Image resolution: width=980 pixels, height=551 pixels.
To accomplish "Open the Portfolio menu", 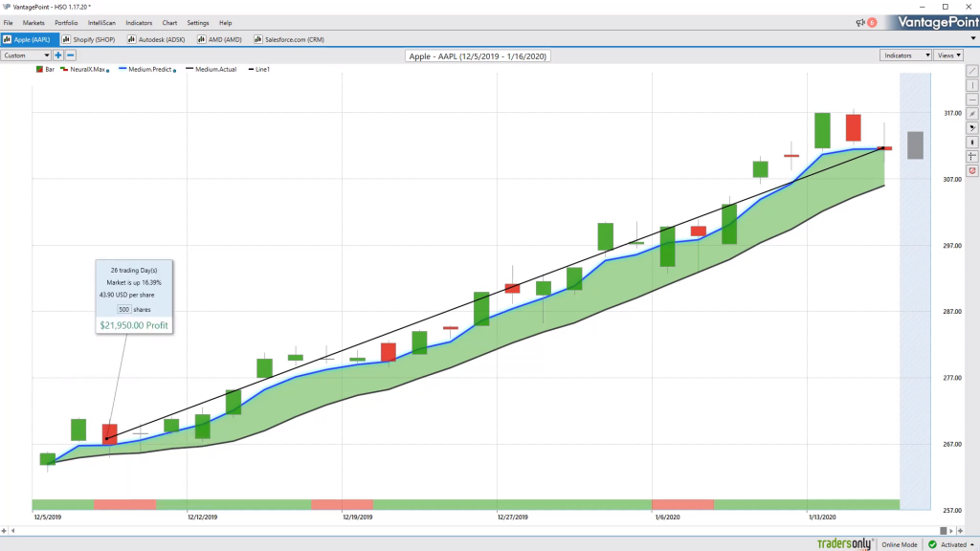I will point(66,23).
